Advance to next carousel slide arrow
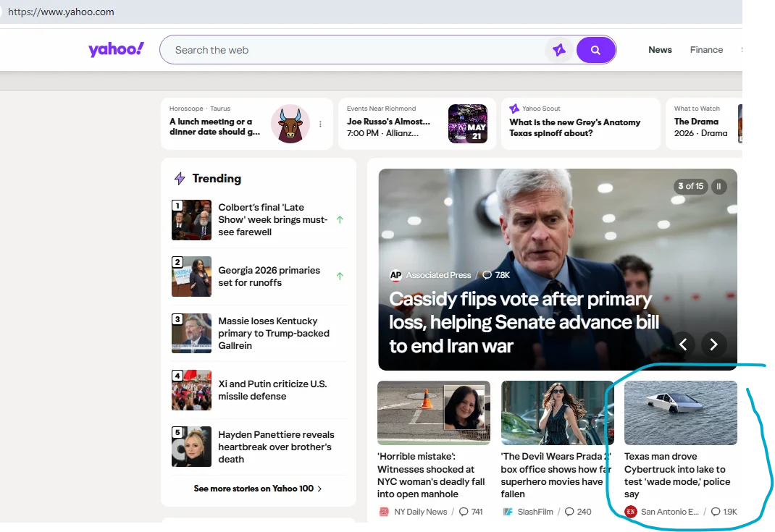775x532 pixels. pyautogui.click(x=713, y=345)
